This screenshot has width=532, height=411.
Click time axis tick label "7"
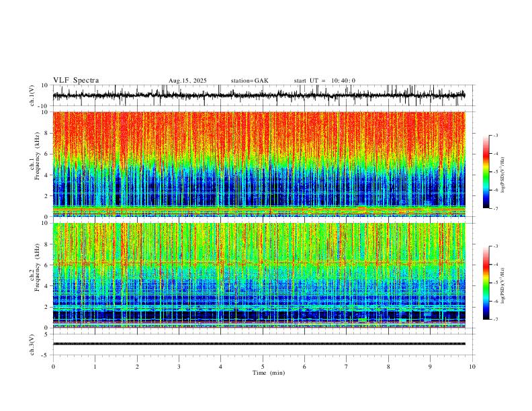pyautogui.click(x=347, y=367)
